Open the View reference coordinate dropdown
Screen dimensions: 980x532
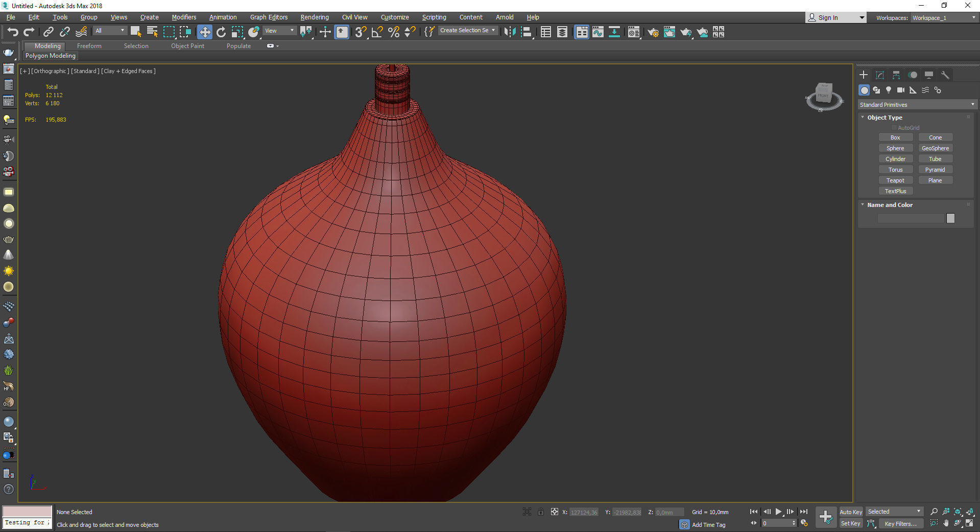[279, 31]
